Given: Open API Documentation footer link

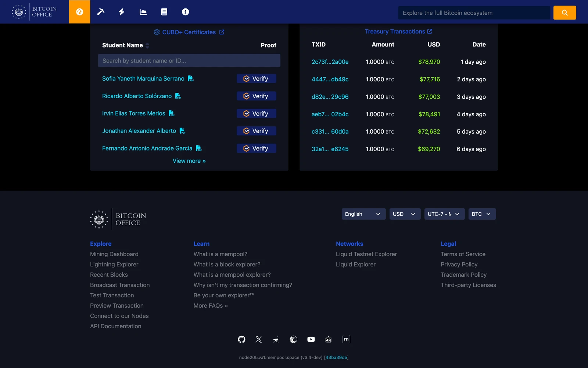Looking at the screenshot, I should (x=115, y=326).
